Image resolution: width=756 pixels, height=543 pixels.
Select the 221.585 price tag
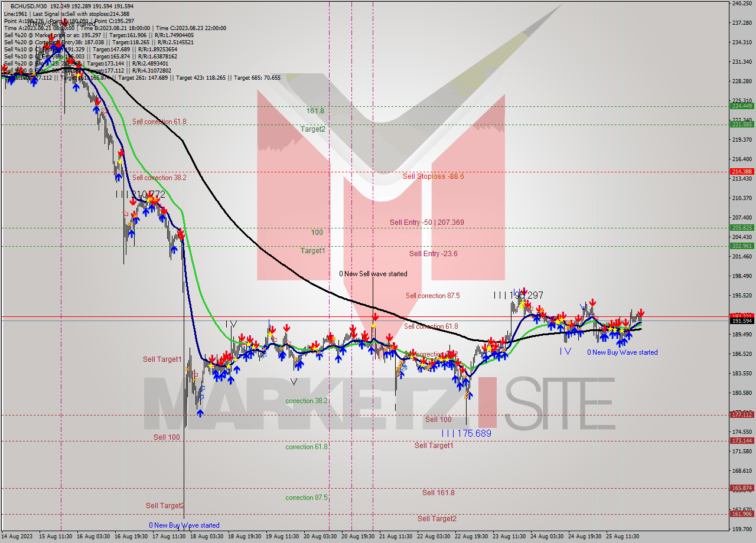(742, 125)
